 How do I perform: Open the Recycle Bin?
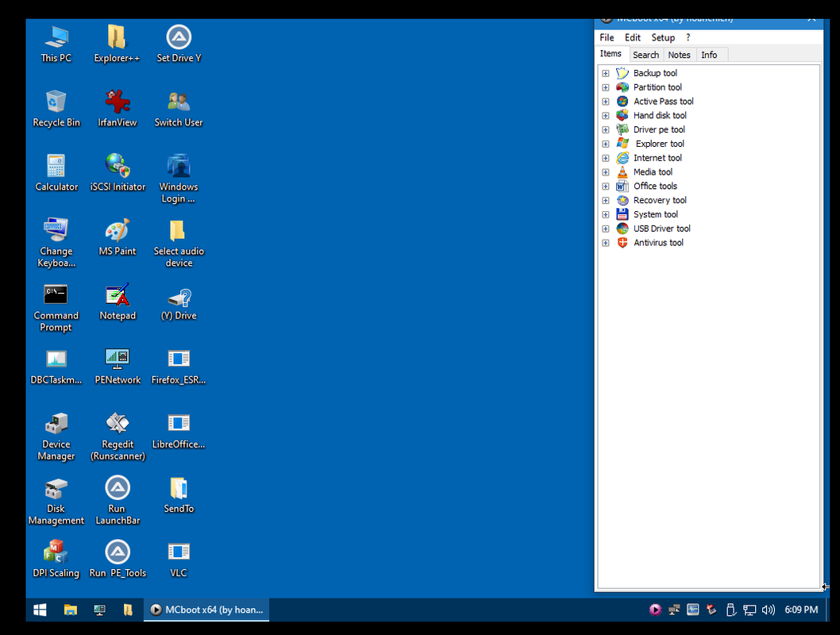(x=56, y=109)
